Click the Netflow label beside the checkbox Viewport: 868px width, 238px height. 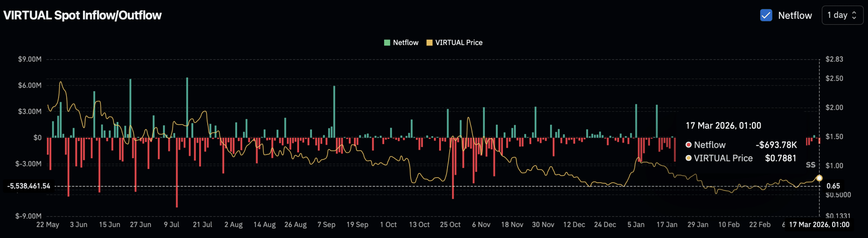(795, 15)
